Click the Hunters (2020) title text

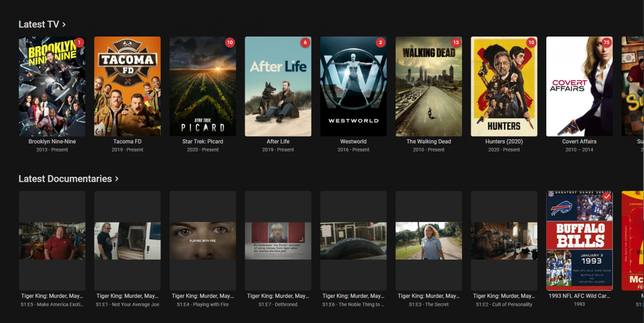coord(504,141)
